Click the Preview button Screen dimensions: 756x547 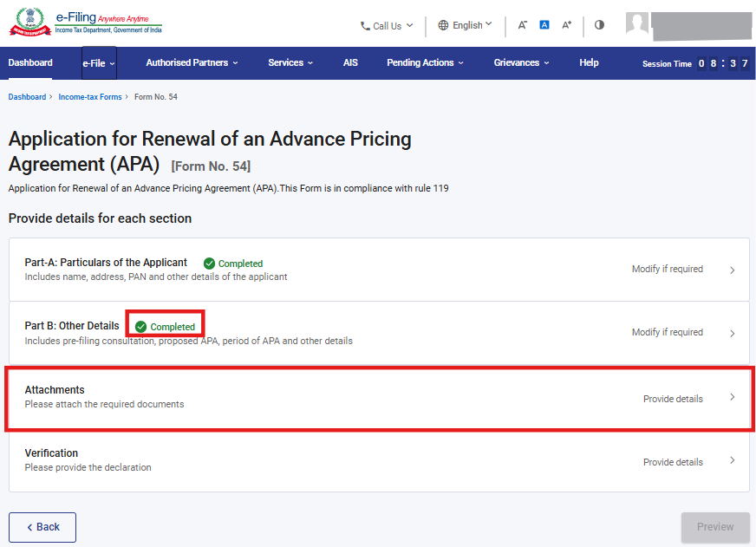click(715, 527)
